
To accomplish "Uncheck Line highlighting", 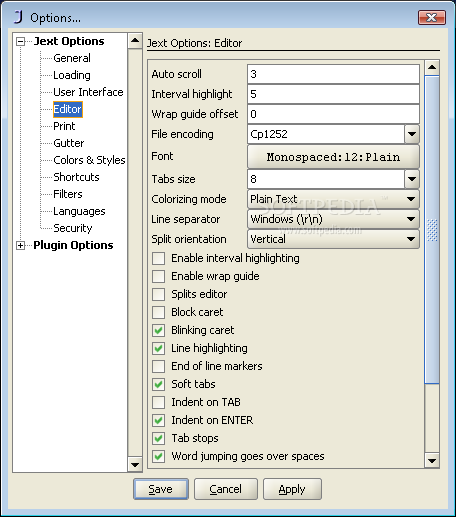I will pyautogui.click(x=158, y=349).
